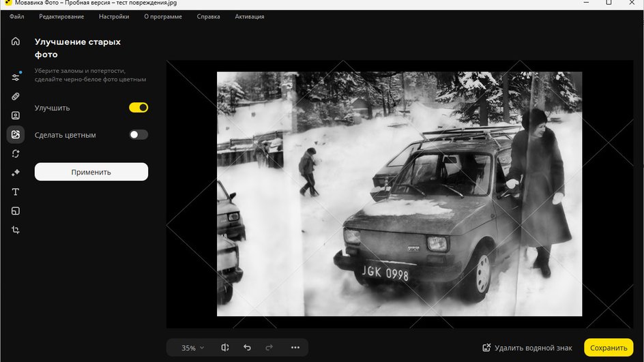Undo the last action
Screen dimensions: 644x362
tap(247, 348)
